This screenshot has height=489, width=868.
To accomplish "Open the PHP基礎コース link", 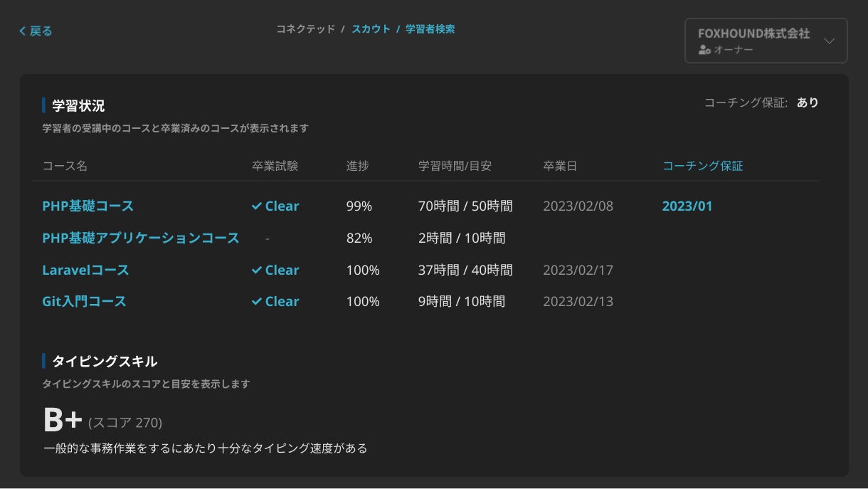I will (x=88, y=206).
